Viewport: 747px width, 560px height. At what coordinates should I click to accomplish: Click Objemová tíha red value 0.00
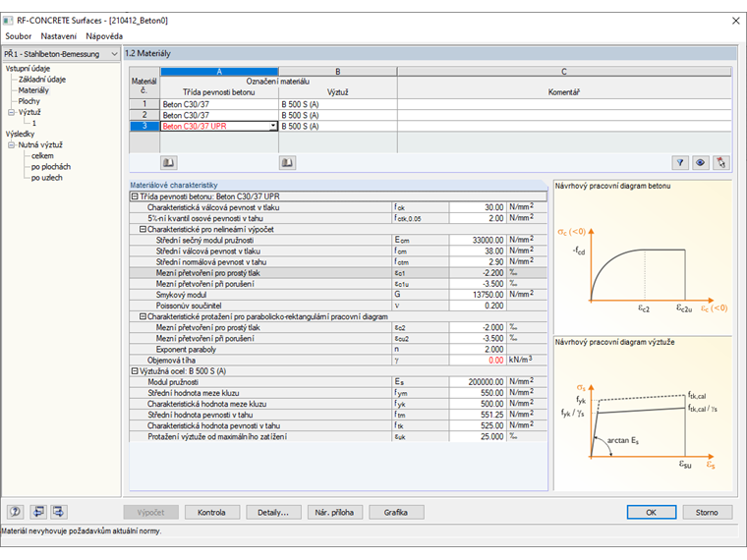(x=477, y=361)
